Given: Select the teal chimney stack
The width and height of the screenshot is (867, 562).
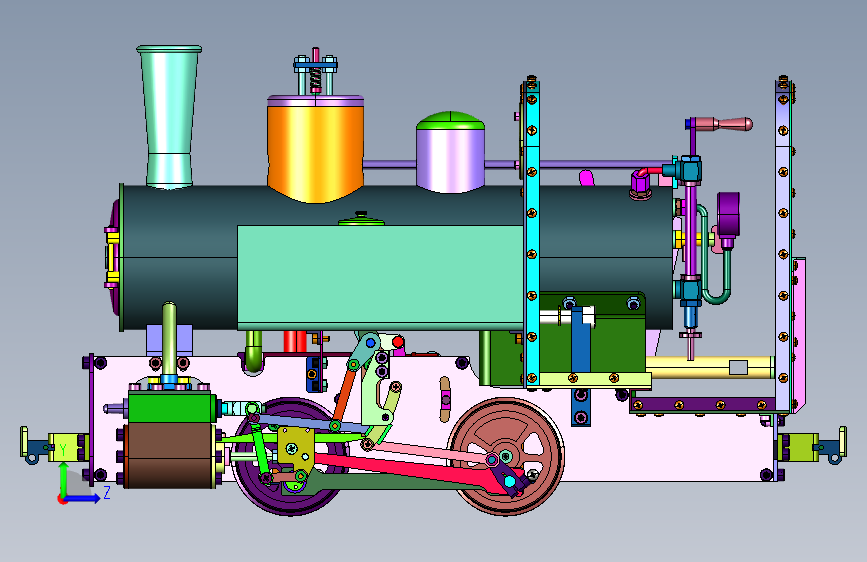Looking at the screenshot, I should (x=169, y=116).
